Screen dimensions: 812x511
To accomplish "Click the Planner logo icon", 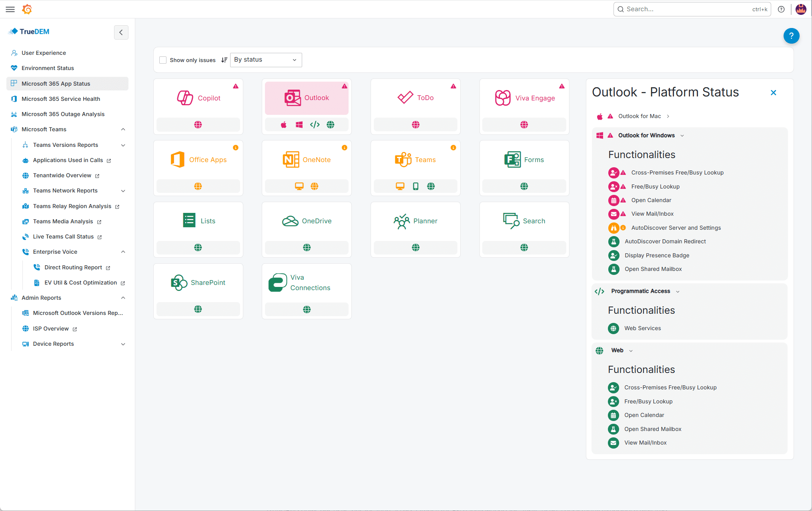I will point(401,221).
